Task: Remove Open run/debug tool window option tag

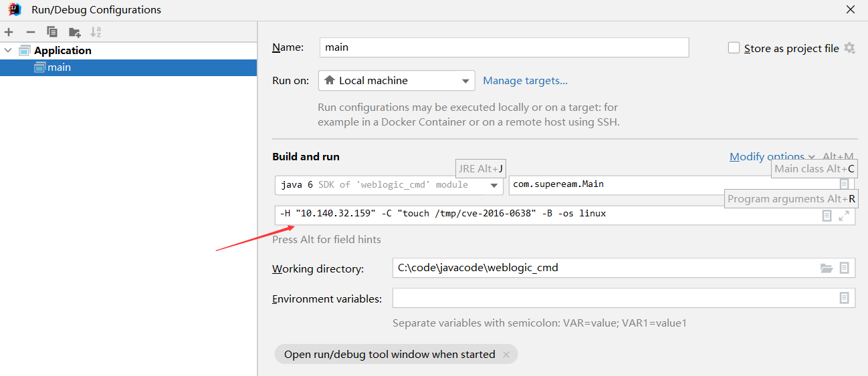Action: pyautogui.click(x=506, y=355)
